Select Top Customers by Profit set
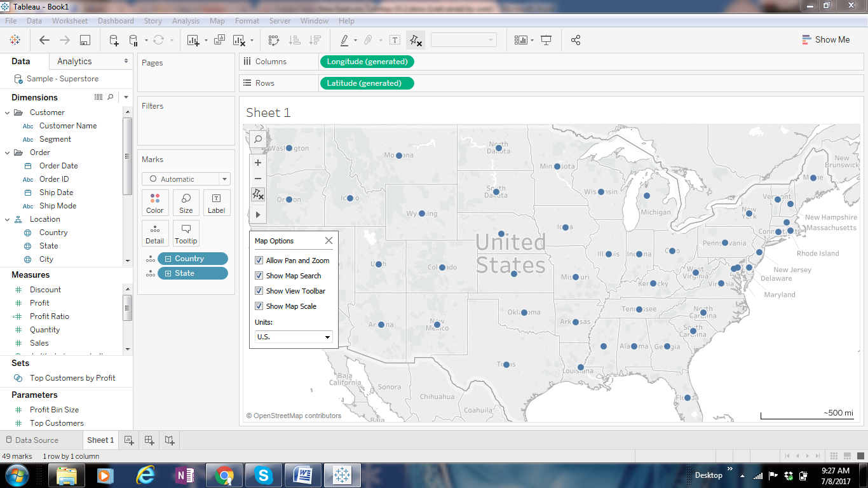Screen dimensions: 868x488 point(72,378)
